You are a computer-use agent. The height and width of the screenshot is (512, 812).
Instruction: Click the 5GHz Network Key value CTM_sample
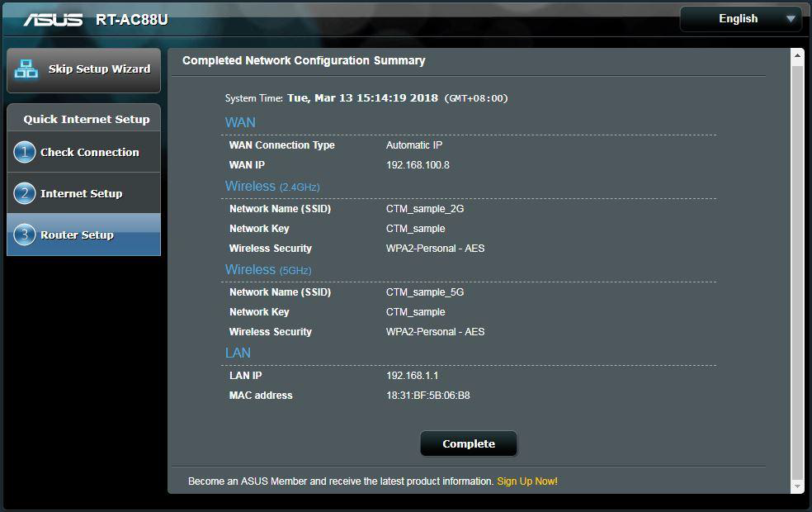coord(416,312)
